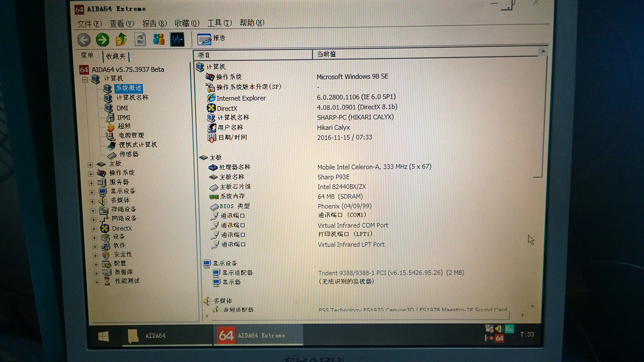This screenshot has height=362, width=644.
Task: Click the up-level arrow toolbar icon
Action: (x=121, y=39)
